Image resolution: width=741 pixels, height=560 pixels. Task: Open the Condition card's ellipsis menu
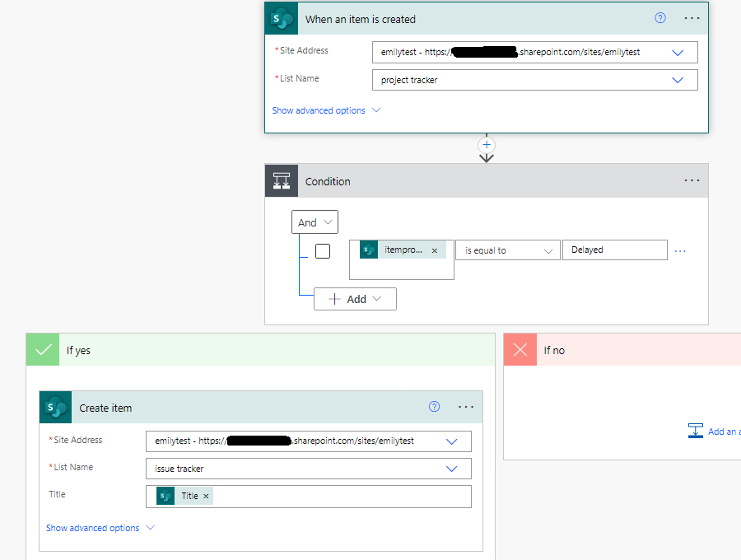[x=692, y=180]
